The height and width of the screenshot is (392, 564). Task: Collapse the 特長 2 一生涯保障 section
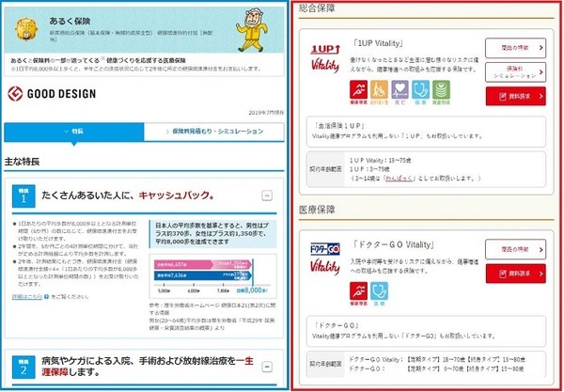pyautogui.click(x=267, y=367)
